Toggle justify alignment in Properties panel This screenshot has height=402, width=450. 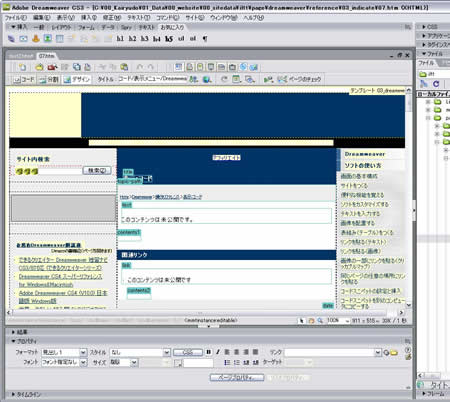point(255,352)
